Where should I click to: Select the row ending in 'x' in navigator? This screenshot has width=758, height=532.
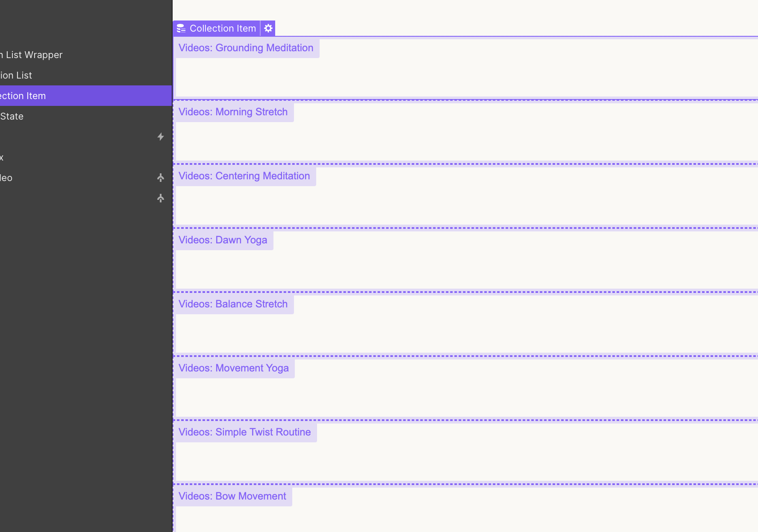(x=86, y=157)
